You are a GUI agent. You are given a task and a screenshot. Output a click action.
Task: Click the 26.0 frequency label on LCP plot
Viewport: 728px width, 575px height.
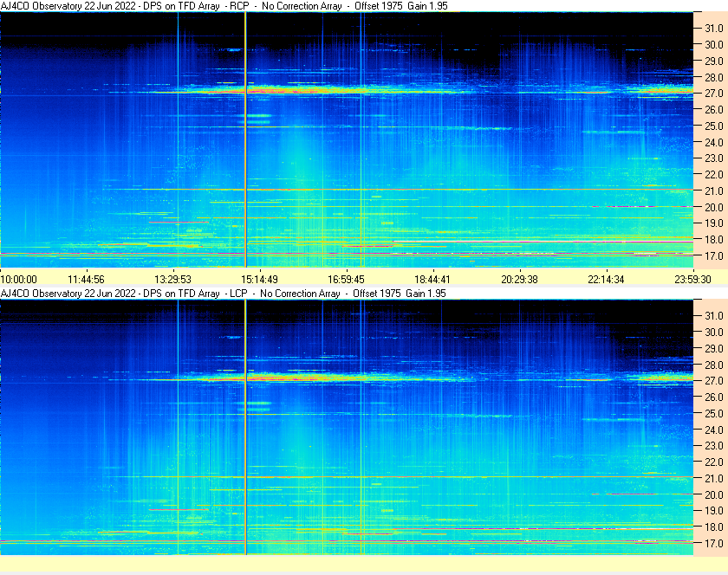tap(714, 397)
